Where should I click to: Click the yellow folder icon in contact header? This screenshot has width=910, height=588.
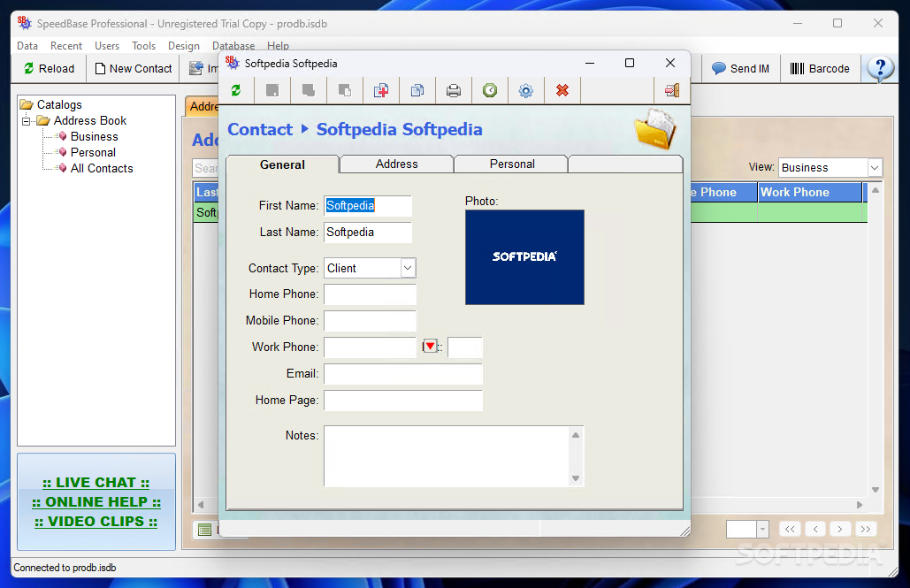(x=655, y=129)
